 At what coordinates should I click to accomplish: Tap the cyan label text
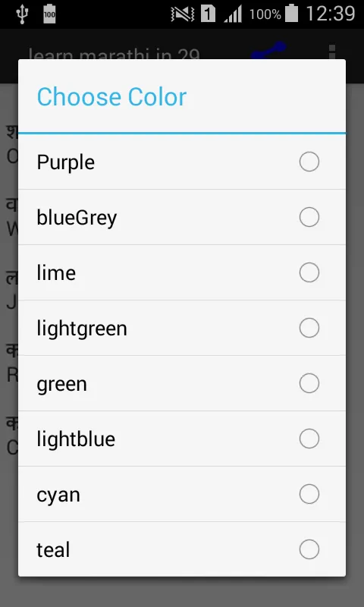click(58, 495)
